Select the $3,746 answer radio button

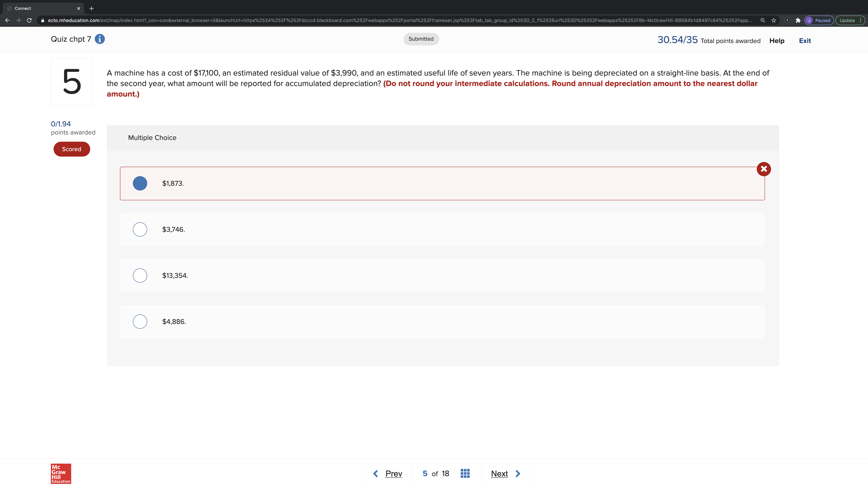click(140, 229)
